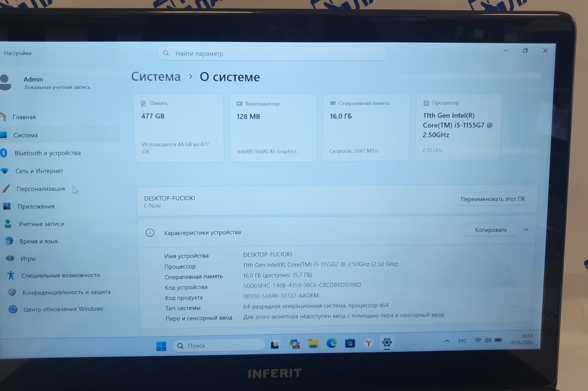Click the battery icon in the tray
588x391 pixels.
click(x=499, y=340)
